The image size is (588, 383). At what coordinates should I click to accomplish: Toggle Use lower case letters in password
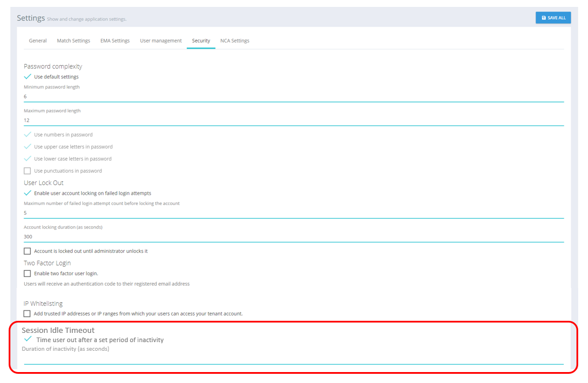28,159
